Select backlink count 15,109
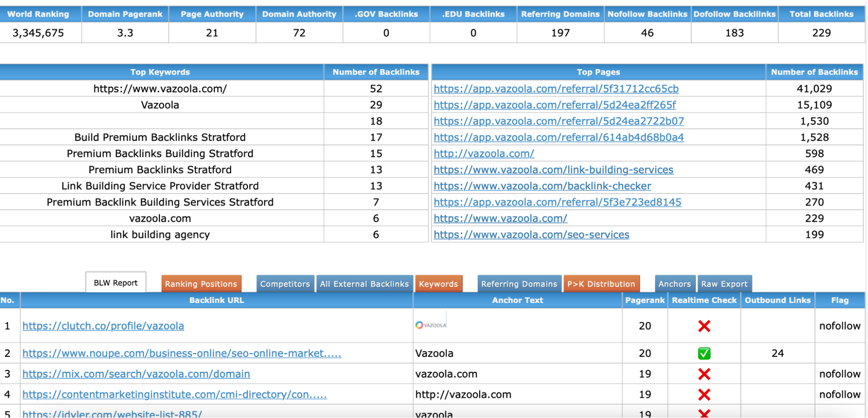868x418 pixels. click(814, 105)
